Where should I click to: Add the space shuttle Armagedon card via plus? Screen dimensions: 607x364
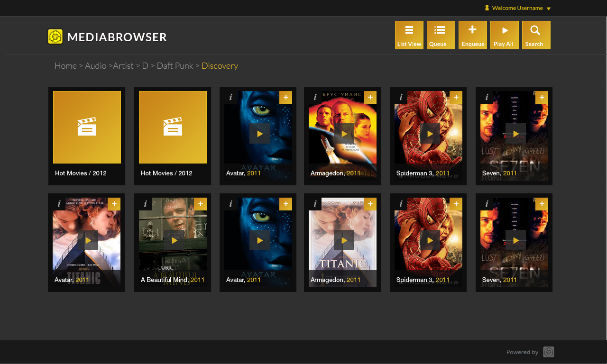(x=370, y=97)
